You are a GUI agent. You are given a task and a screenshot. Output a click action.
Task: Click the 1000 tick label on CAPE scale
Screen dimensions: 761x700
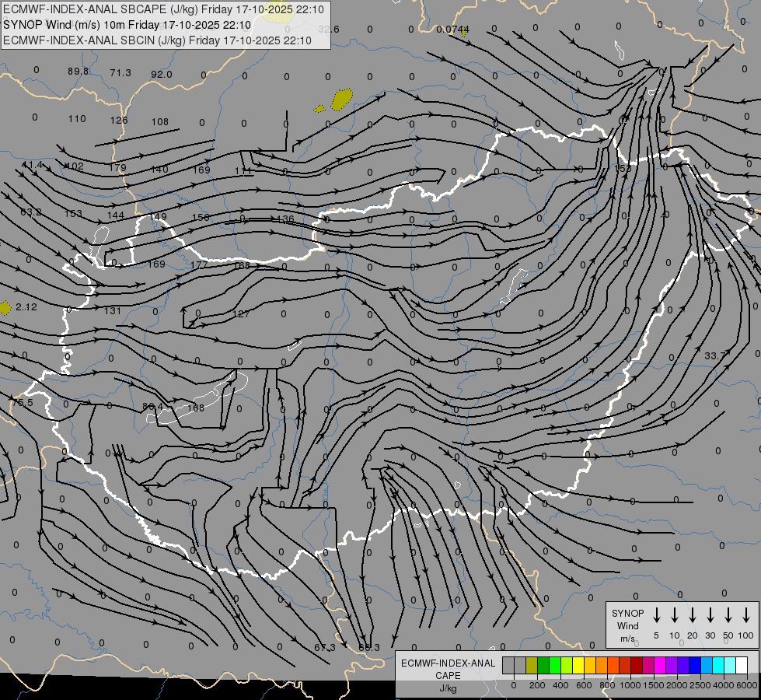coord(630,685)
